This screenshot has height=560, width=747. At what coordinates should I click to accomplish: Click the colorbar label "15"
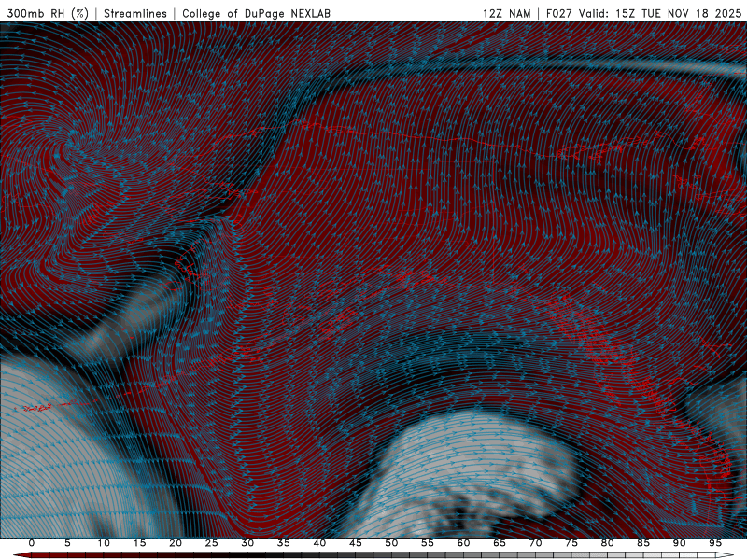(x=139, y=543)
